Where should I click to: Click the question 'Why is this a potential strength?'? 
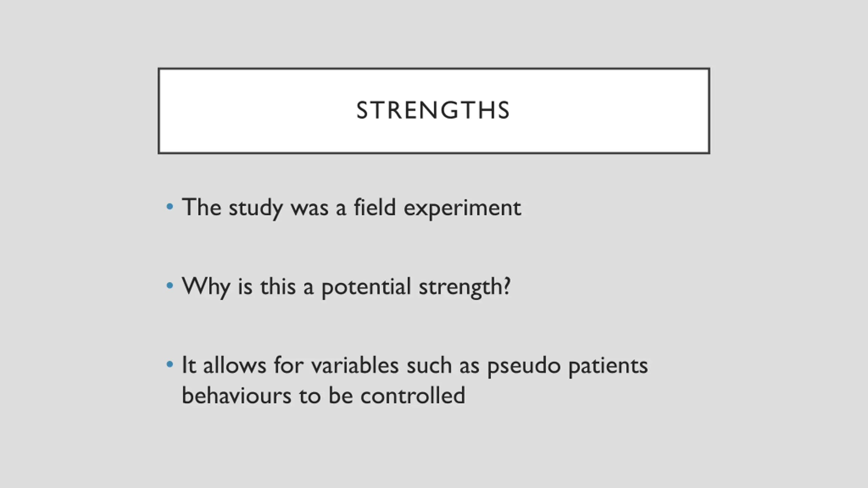click(346, 287)
